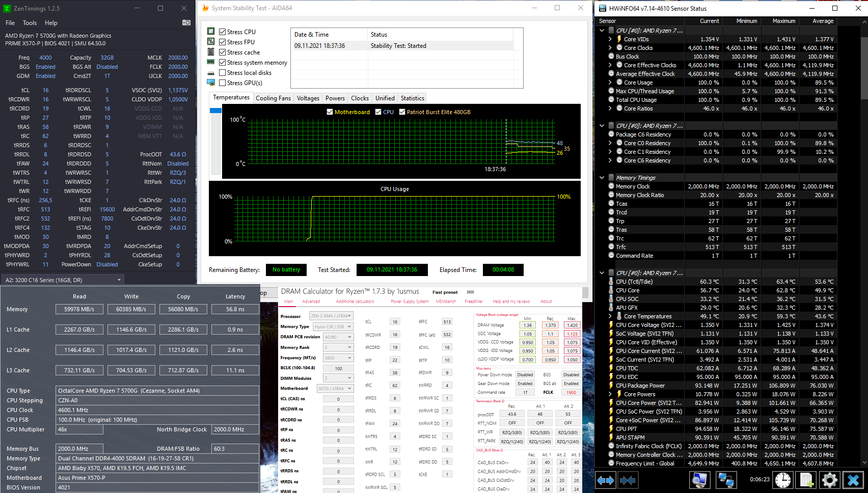Select the Stability Test: Started log row

coord(402,46)
